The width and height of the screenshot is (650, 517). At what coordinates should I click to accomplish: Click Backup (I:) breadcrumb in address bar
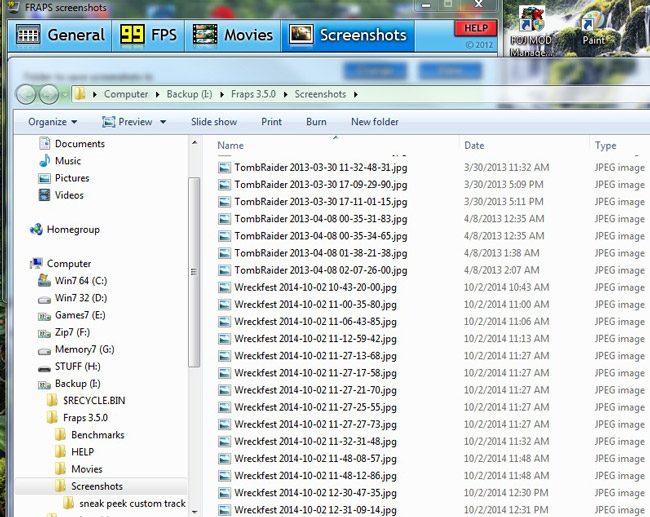click(x=189, y=94)
